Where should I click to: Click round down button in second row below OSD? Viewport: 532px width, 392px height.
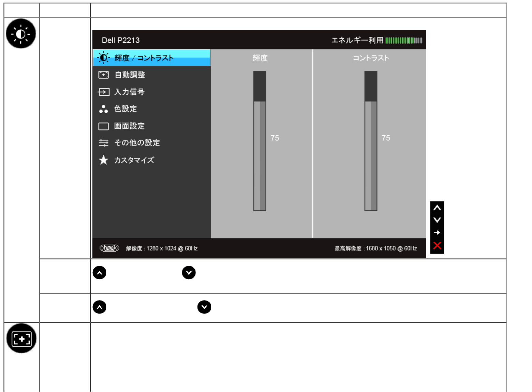pos(204,307)
